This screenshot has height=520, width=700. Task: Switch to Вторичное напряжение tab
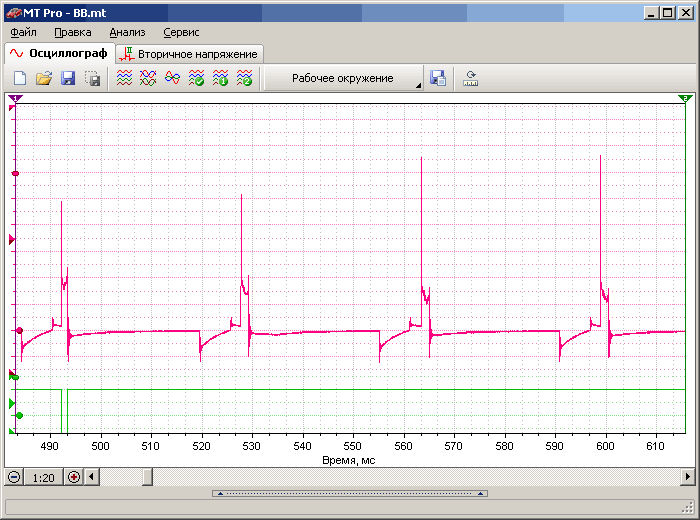coord(189,53)
